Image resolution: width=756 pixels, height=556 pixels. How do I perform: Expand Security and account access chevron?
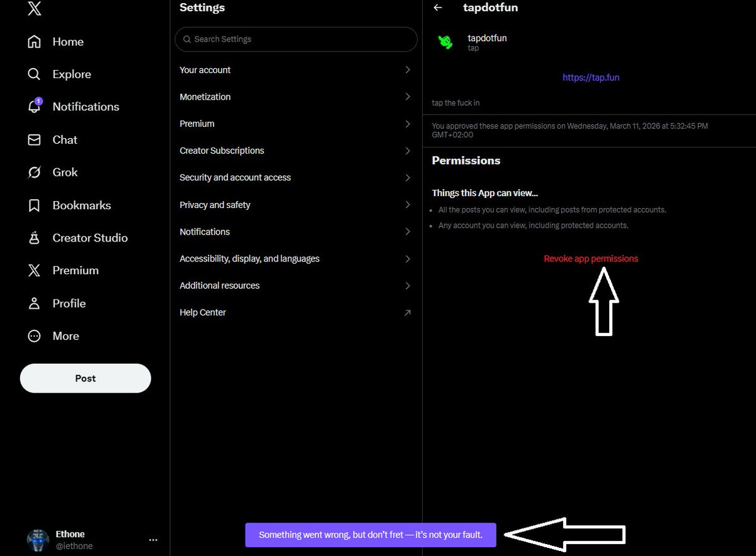coord(408,178)
